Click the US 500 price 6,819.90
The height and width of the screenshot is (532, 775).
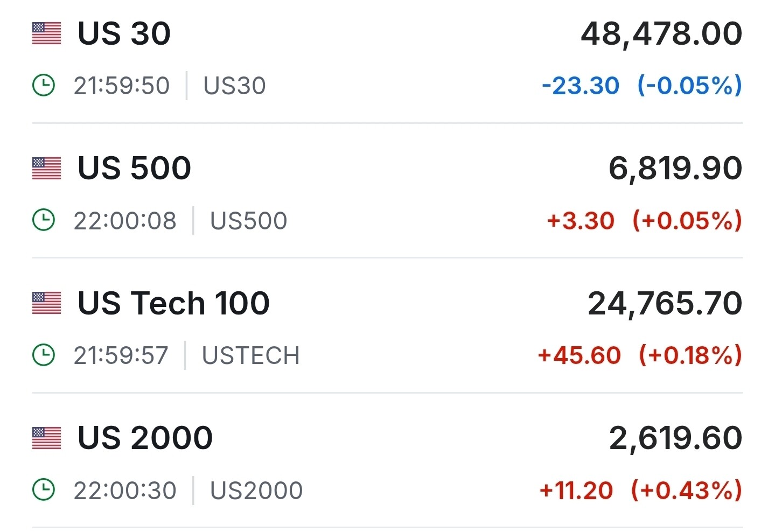tap(675, 168)
